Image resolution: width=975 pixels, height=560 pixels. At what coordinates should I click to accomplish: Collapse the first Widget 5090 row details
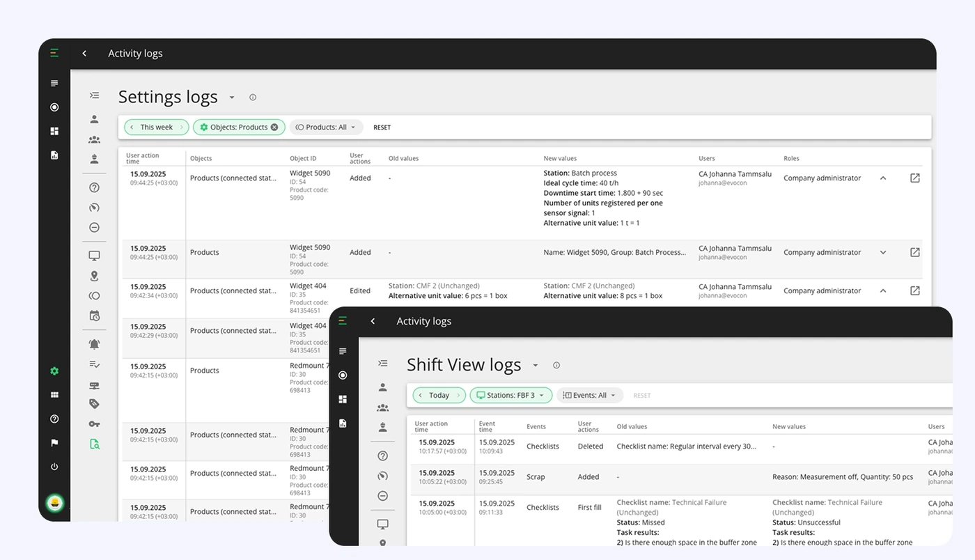(x=883, y=178)
